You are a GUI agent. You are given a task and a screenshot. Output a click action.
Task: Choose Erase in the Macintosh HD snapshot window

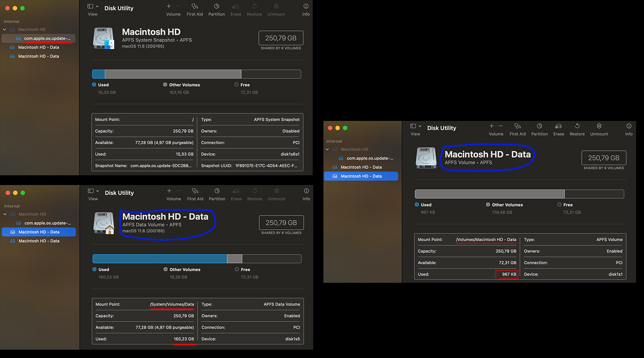pyautogui.click(x=236, y=6)
